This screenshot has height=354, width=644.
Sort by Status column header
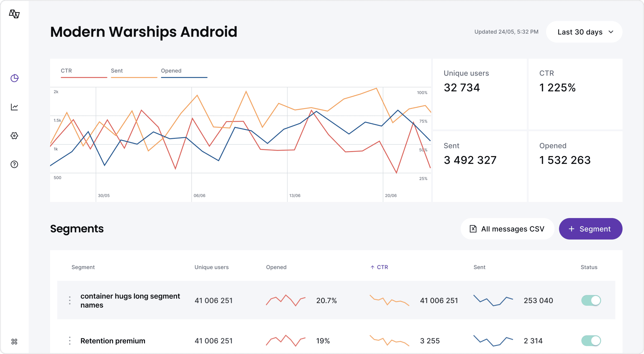589,267
